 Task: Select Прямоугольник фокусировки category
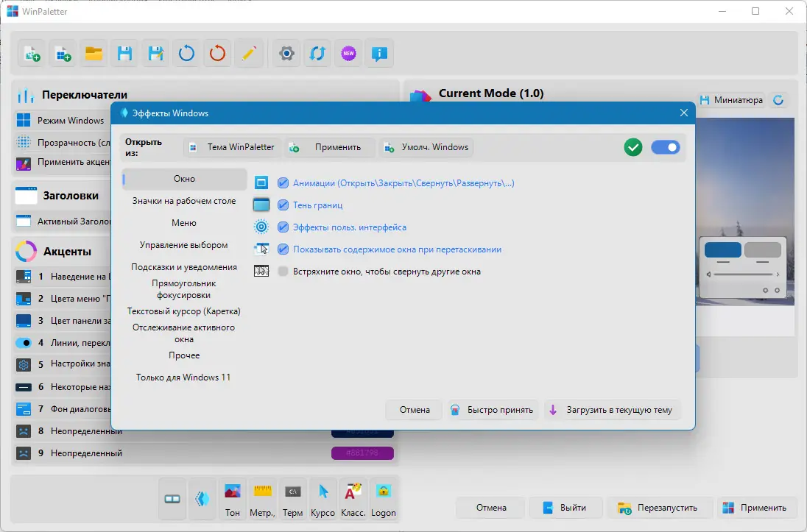tap(184, 289)
